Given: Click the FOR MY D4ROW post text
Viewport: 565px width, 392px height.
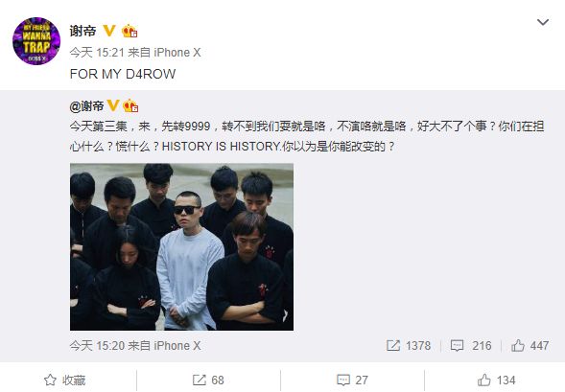Looking at the screenshot, I should (x=123, y=74).
